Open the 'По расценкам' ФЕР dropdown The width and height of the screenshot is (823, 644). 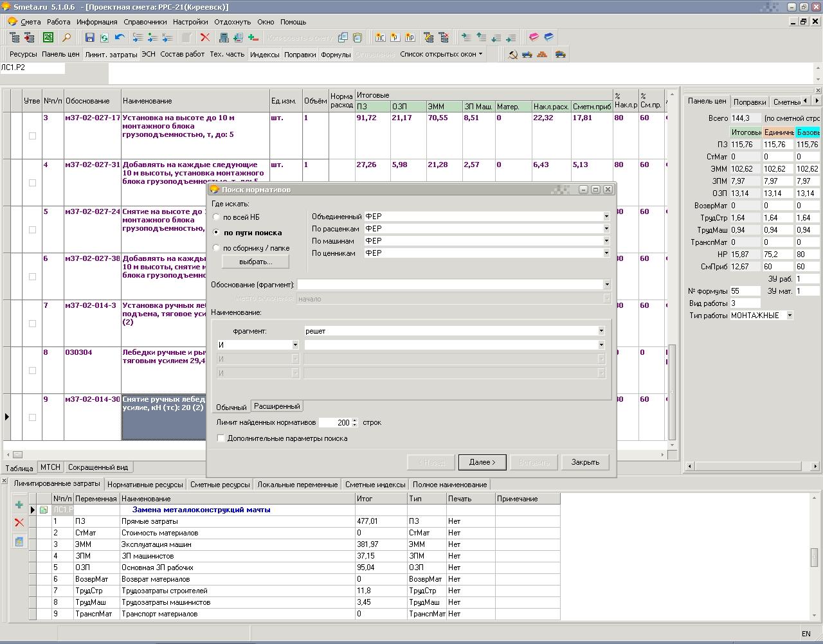point(606,229)
